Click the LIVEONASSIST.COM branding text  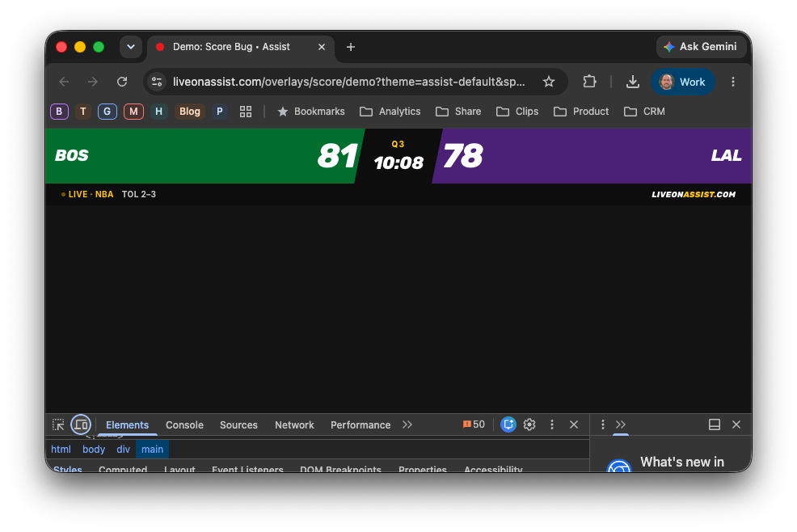click(x=694, y=194)
